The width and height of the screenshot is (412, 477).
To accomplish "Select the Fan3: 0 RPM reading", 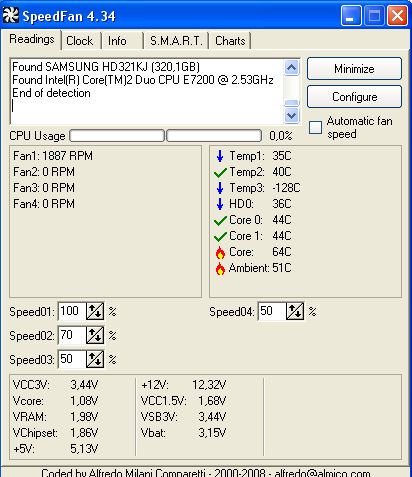I will (44, 188).
